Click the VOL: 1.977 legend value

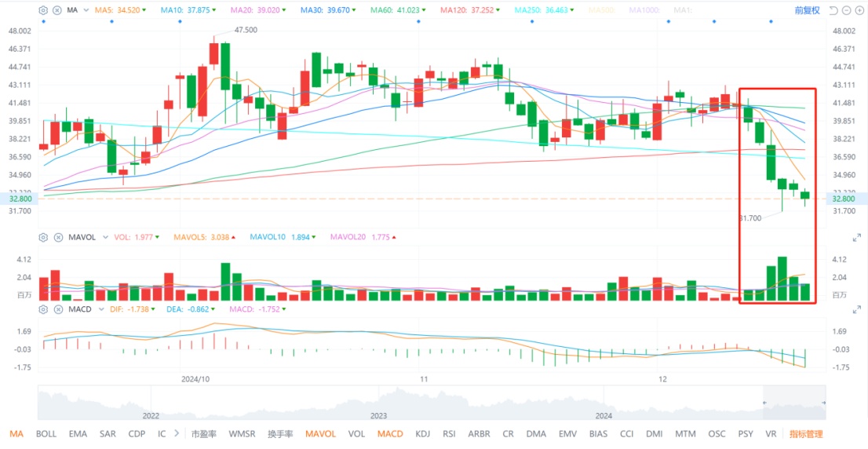[137, 237]
